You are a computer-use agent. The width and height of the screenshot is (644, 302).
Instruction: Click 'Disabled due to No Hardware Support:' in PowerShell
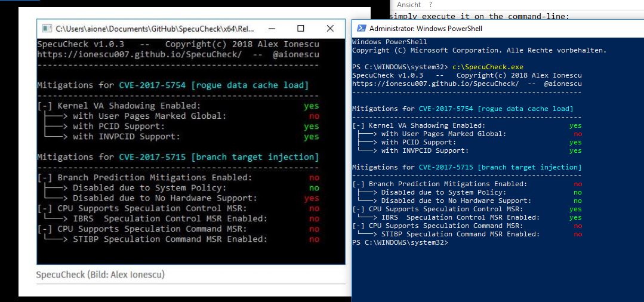[457, 201]
